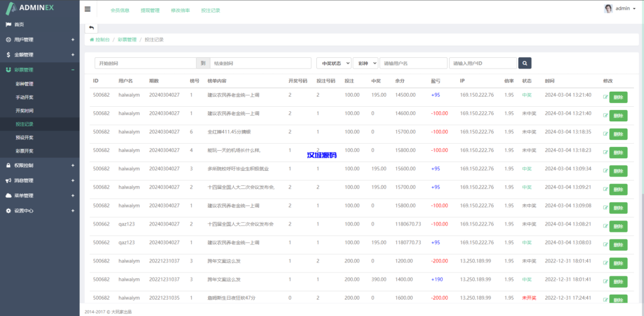Edit the +95 record timed 13:21:40
This screenshot has width=644, height=316.
(606, 97)
